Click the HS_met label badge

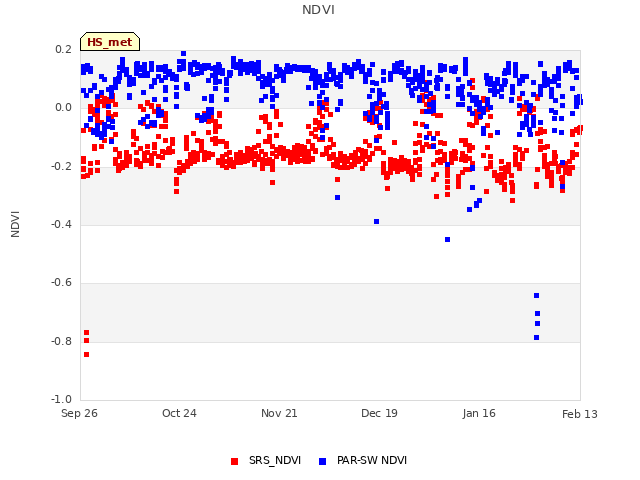click(x=110, y=42)
